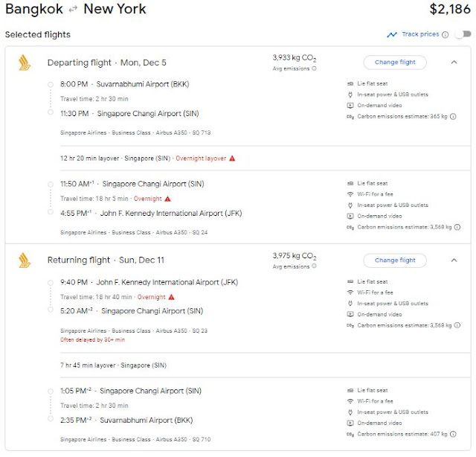
Task: Click info icon beside SQ 24 carbon estimate
Action: coord(457,227)
